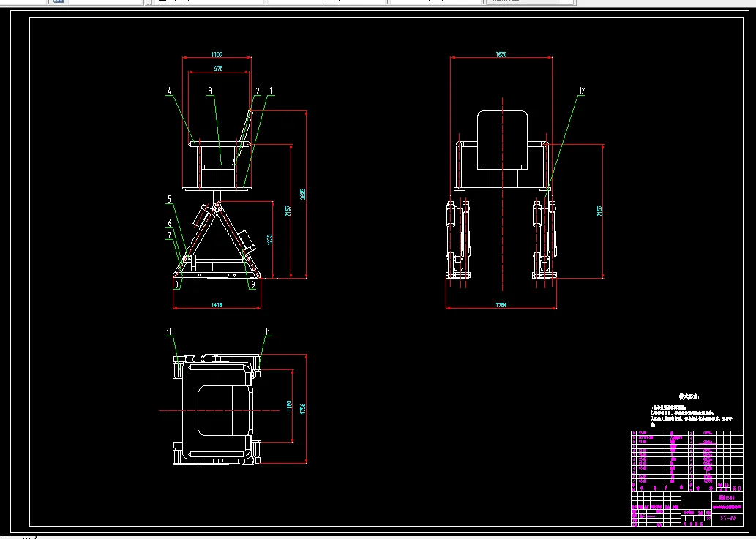The height and width of the screenshot is (539, 756).
Task: Select the 1180 dimension in top view
Action: [289, 405]
